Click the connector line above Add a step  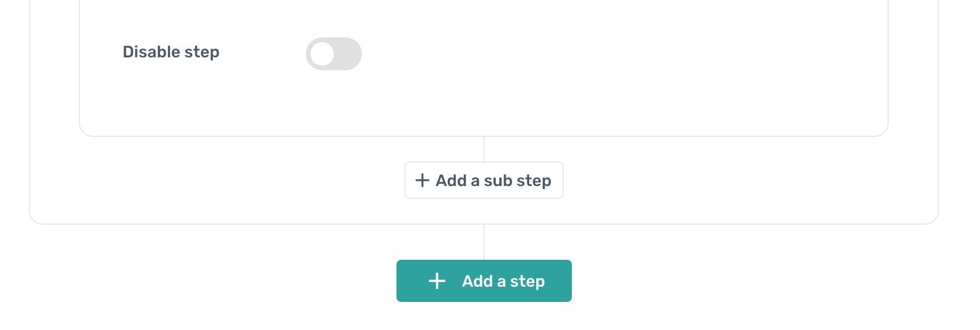point(484,242)
